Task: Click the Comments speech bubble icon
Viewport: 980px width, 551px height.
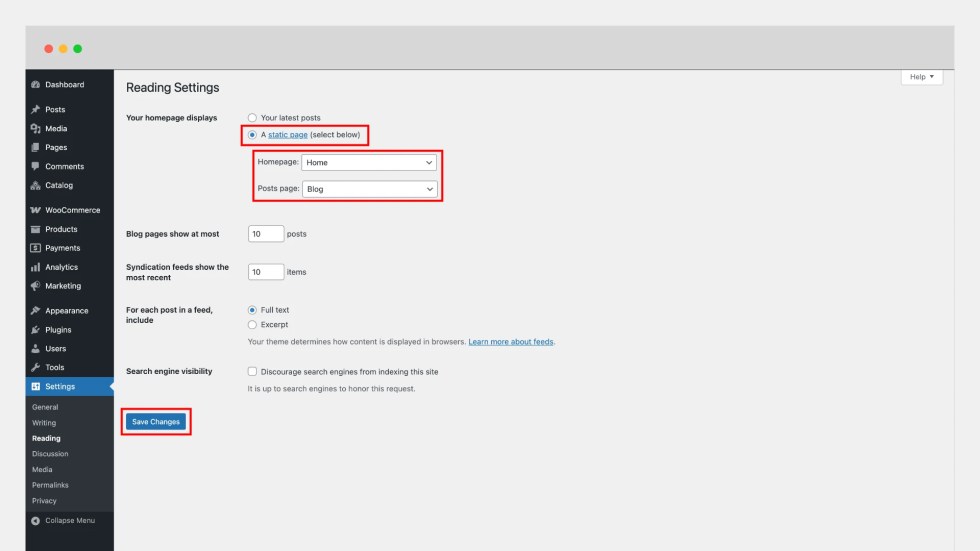Action: [x=35, y=166]
